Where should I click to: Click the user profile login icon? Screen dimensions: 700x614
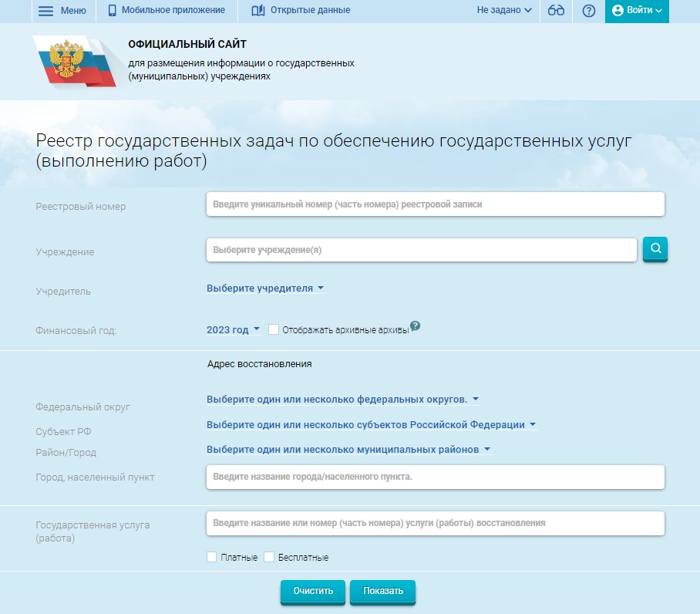tap(618, 11)
